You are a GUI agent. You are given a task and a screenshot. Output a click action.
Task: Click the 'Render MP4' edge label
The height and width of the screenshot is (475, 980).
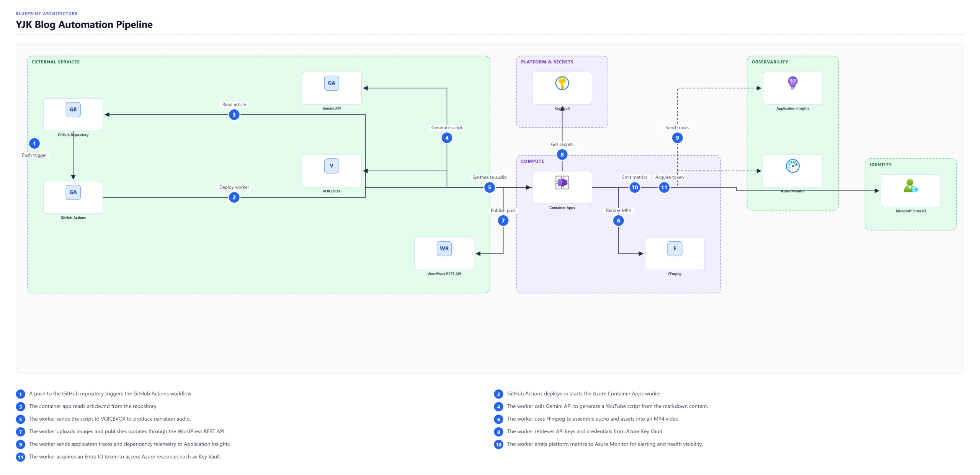(618, 210)
